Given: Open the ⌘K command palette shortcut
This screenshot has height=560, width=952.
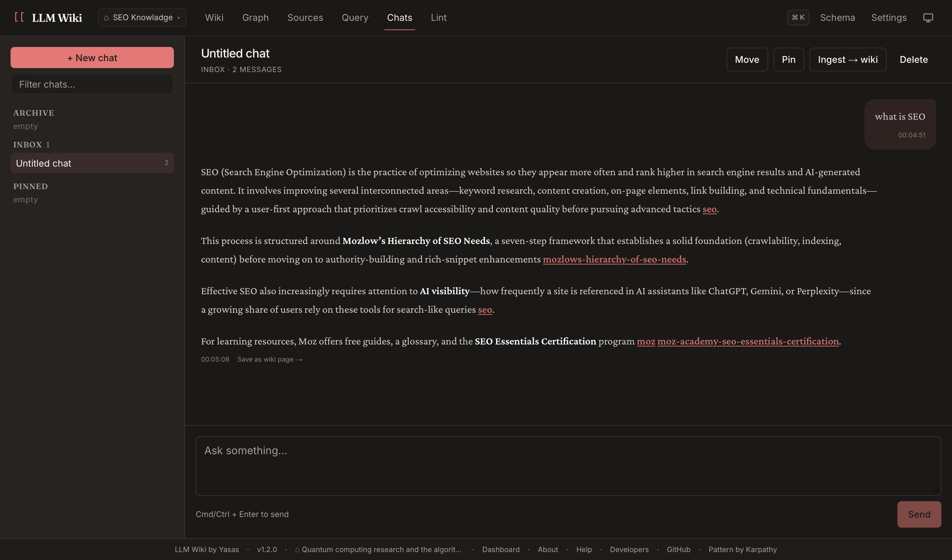Looking at the screenshot, I should [x=798, y=18].
